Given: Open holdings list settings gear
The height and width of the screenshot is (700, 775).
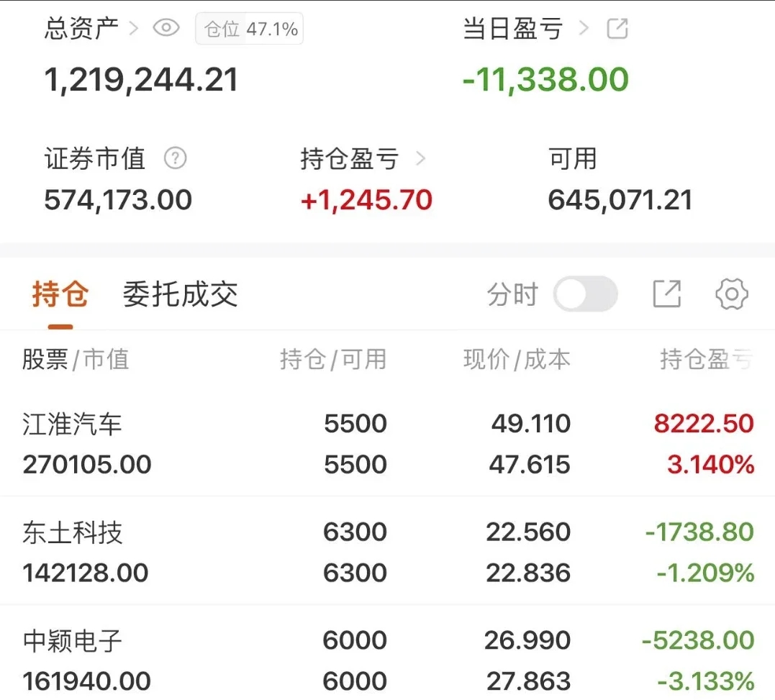Looking at the screenshot, I should pyautogui.click(x=732, y=294).
